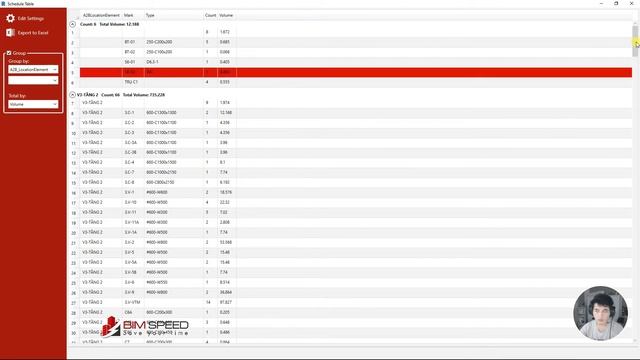The height and width of the screenshot is (360, 640).
Task: Click the Edit Settings text label
Action: (31, 18)
